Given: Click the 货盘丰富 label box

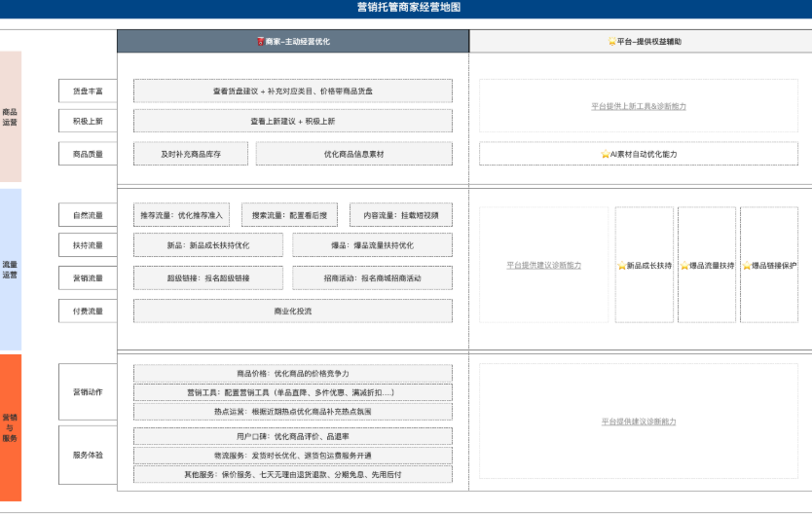Looking at the screenshot, I should point(88,92).
